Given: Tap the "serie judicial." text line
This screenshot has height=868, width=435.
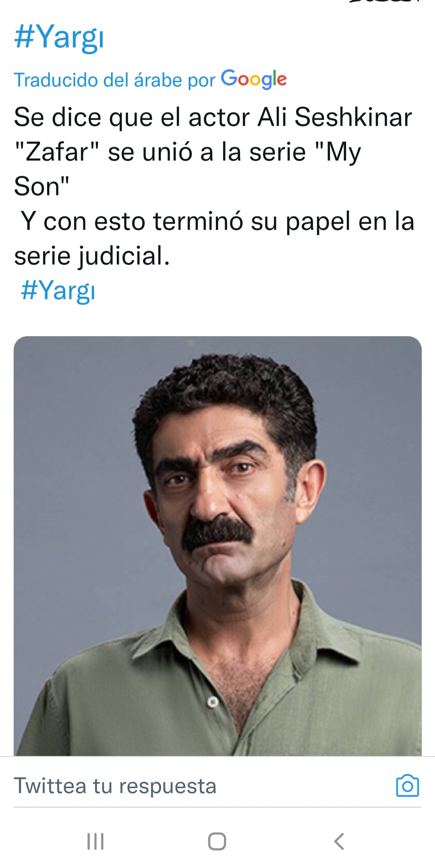Looking at the screenshot, I should pos(92,256).
